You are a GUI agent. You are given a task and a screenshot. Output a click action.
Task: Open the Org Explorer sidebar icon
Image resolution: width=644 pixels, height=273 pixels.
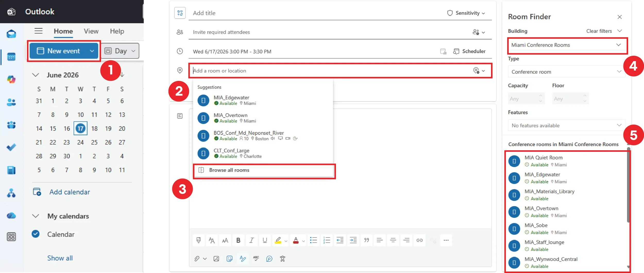(x=11, y=193)
